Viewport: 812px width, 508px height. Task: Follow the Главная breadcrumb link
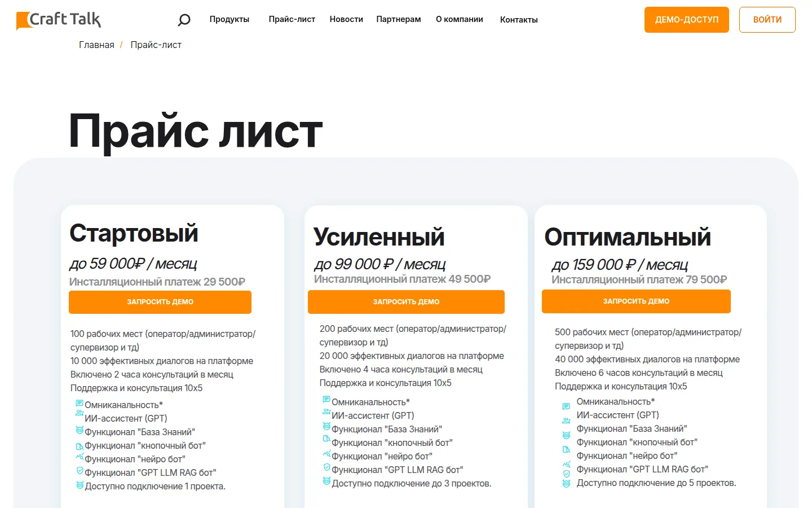tap(96, 45)
